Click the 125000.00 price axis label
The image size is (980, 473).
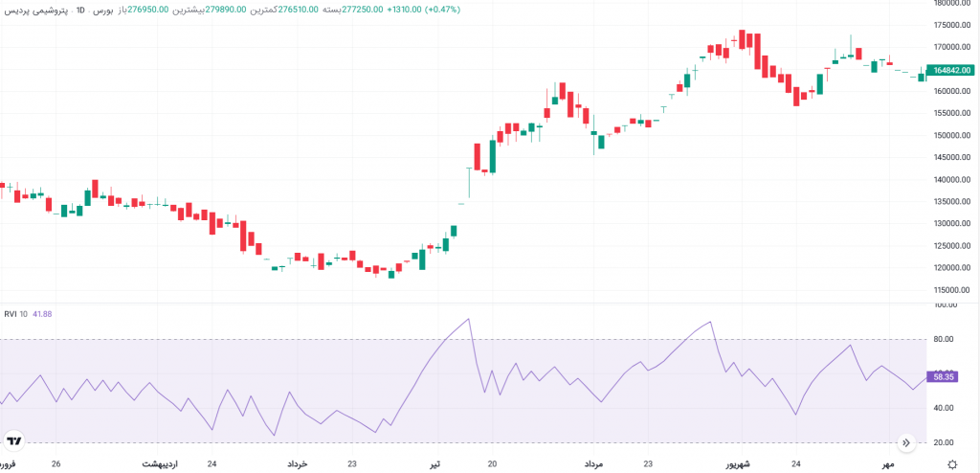[x=951, y=246]
